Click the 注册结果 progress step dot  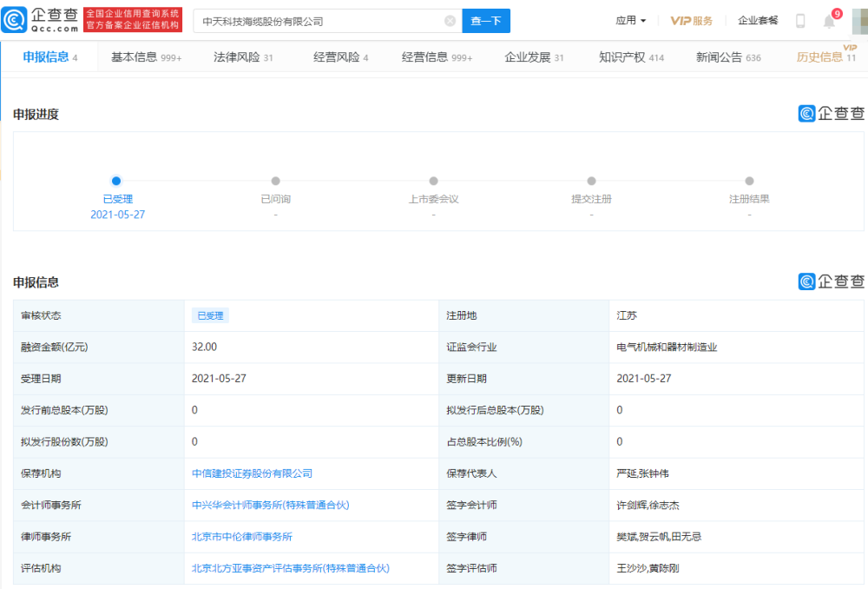(x=749, y=181)
